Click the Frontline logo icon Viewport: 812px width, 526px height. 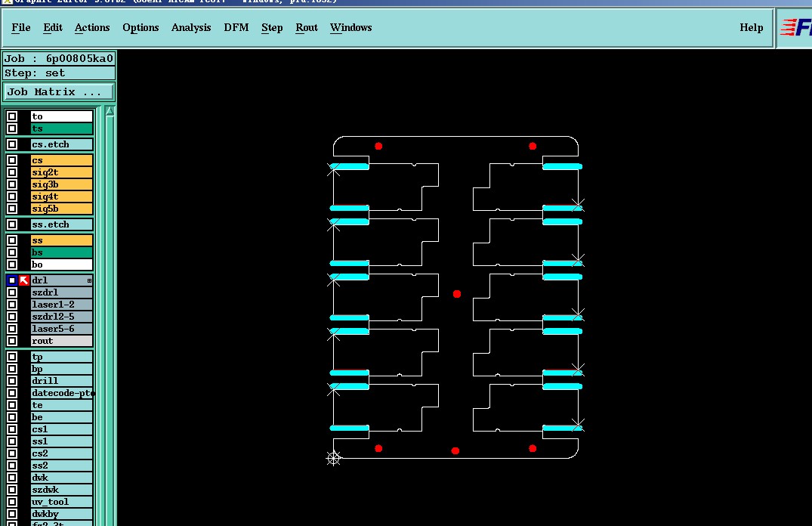tap(796, 27)
